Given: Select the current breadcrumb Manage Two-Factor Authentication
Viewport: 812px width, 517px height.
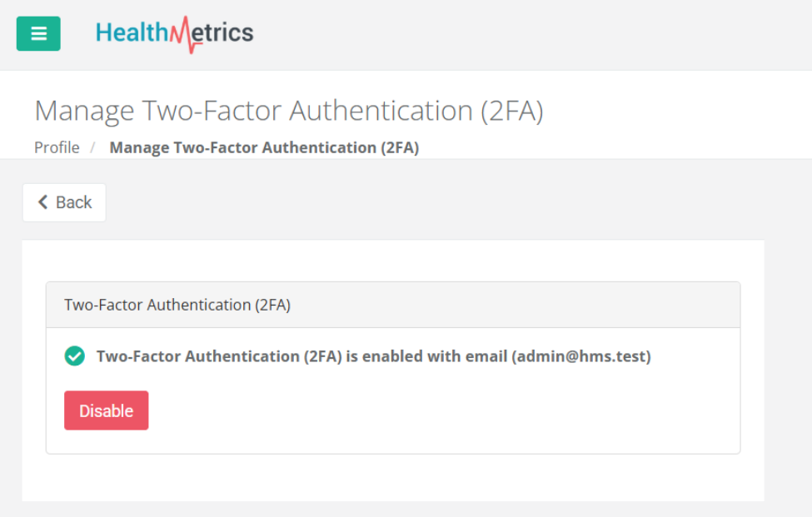Looking at the screenshot, I should (264, 147).
